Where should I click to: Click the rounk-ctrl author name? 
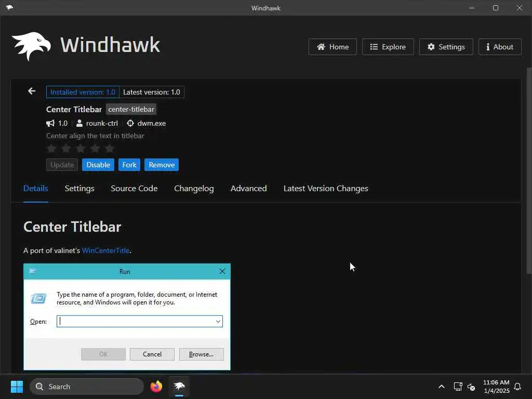point(102,123)
